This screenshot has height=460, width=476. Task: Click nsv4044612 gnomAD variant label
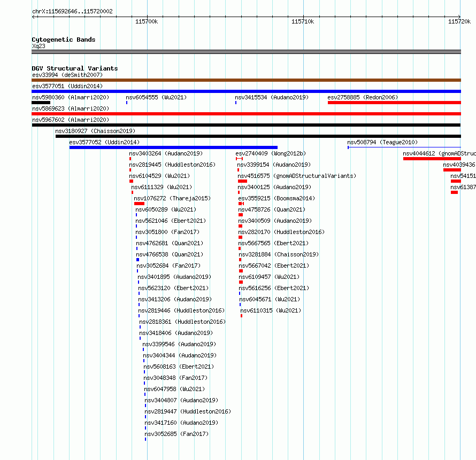[x=439, y=153]
